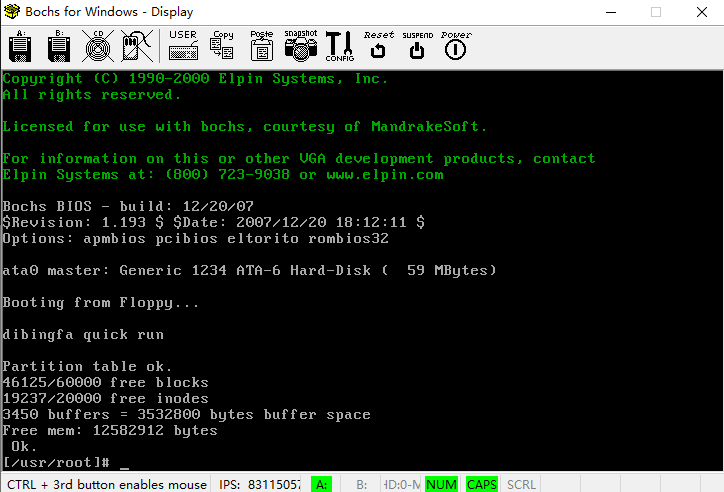Click the Bochs app icon in title bar
The height and width of the screenshot is (492, 724).
[x=12, y=11]
